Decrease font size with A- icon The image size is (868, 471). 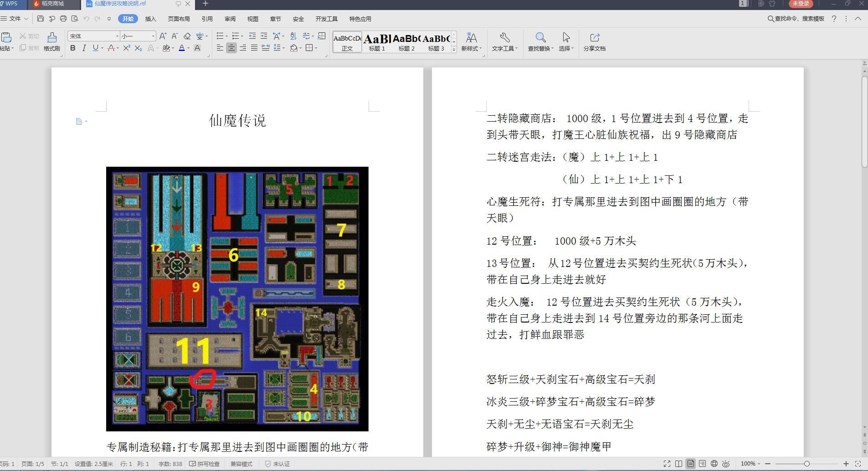[x=175, y=36]
